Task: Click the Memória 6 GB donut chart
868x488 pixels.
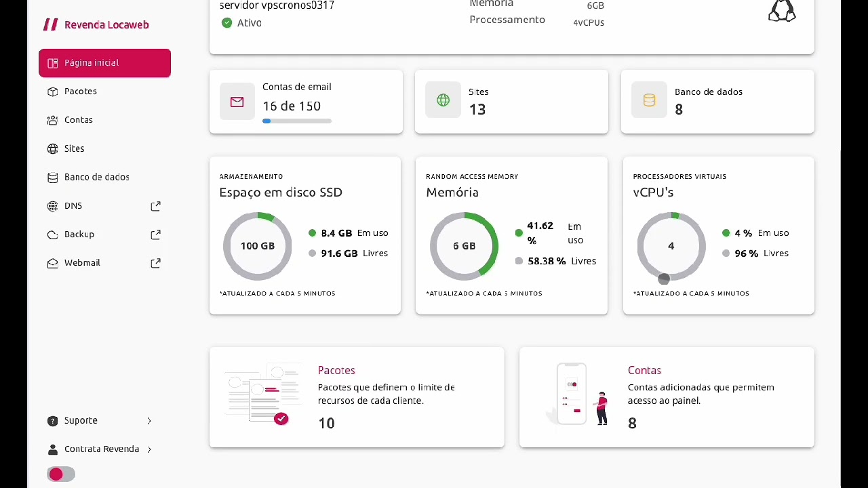Action: [465, 246]
